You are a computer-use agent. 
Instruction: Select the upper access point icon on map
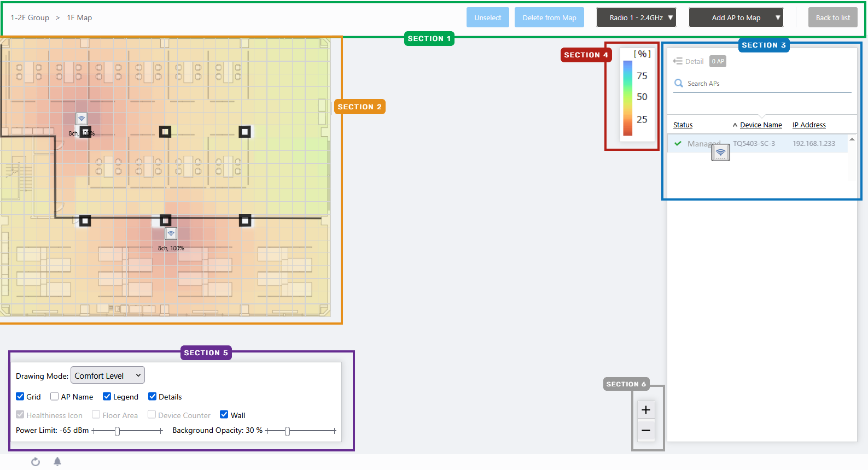pyautogui.click(x=81, y=119)
